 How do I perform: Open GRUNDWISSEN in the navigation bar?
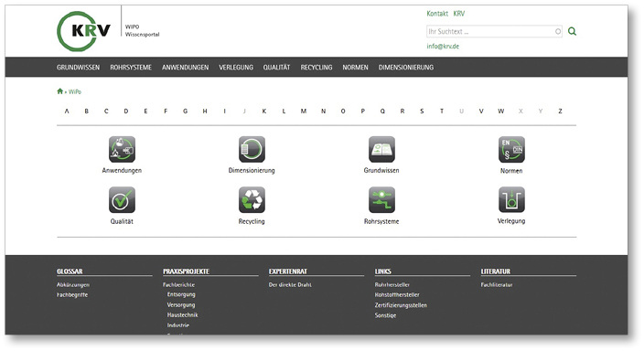click(x=78, y=68)
